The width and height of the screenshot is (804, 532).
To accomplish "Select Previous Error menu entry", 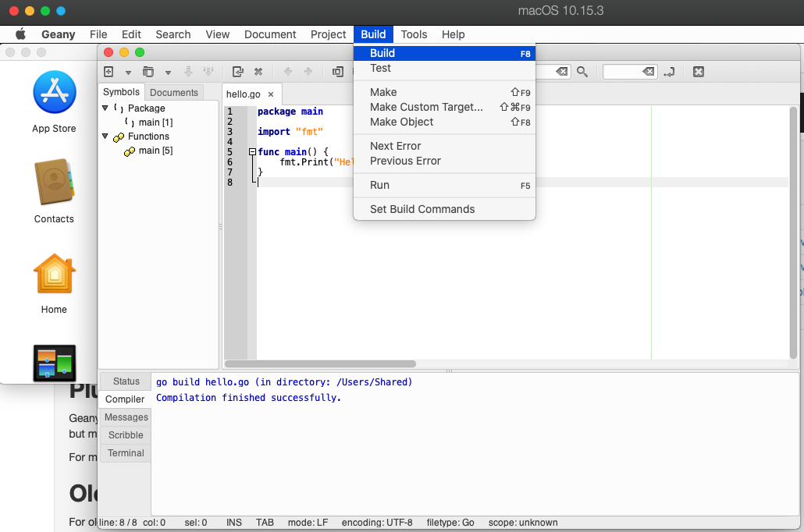I will pos(445,161).
